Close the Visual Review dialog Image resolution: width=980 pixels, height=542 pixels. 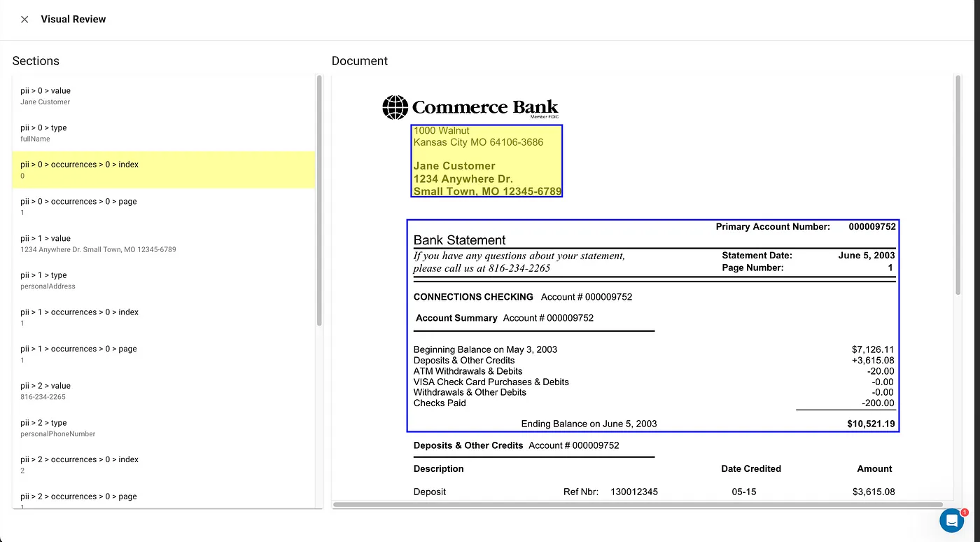(x=24, y=20)
